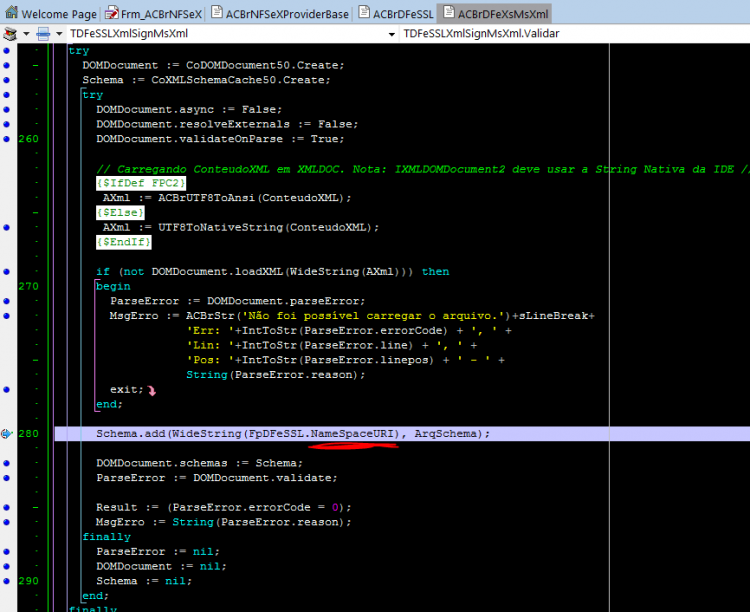
Task: Open dropdown arrow beside first toolbar icon
Action: point(26,33)
